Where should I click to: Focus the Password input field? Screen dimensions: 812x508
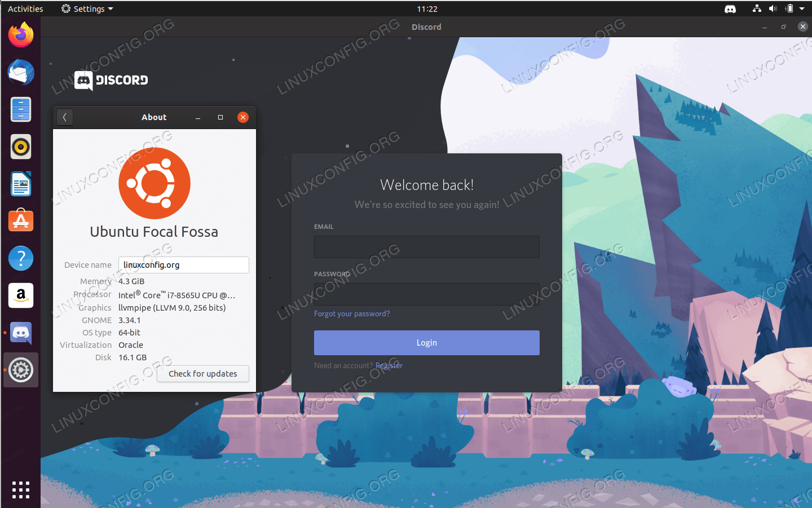point(427,294)
